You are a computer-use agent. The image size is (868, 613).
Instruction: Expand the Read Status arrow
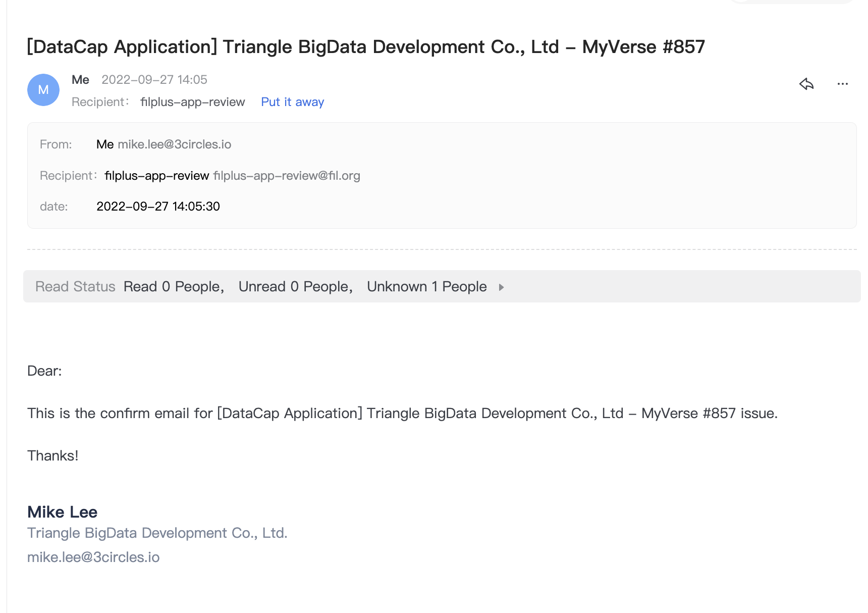pyautogui.click(x=501, y=287)
